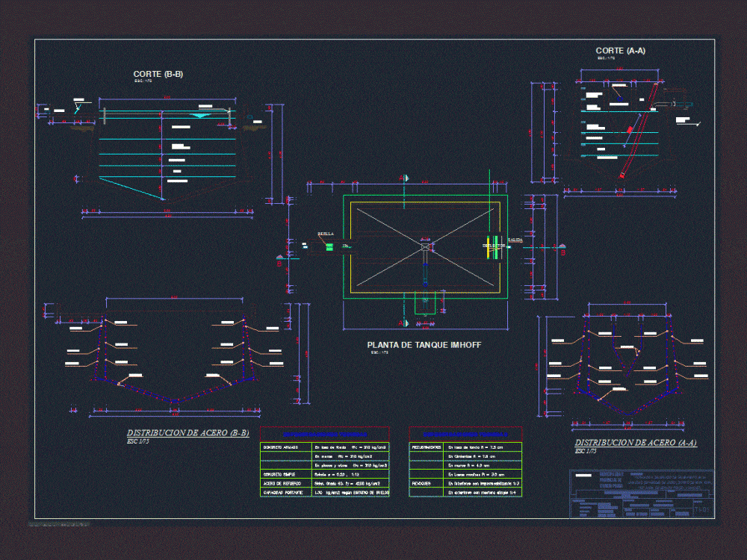This screenshot has width=747, height=560.
Task: Select the REVOQUES row in specifications table
Action: [x=421, y=483]
